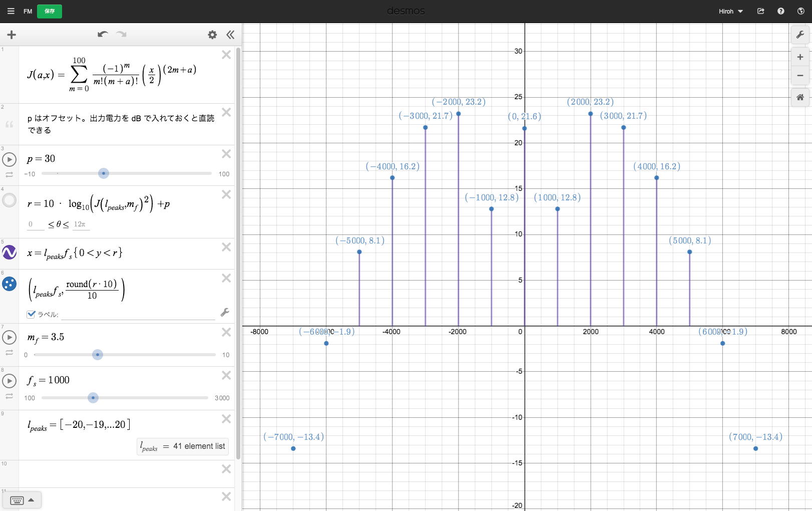Click the label text input field

tap(138, 314)
